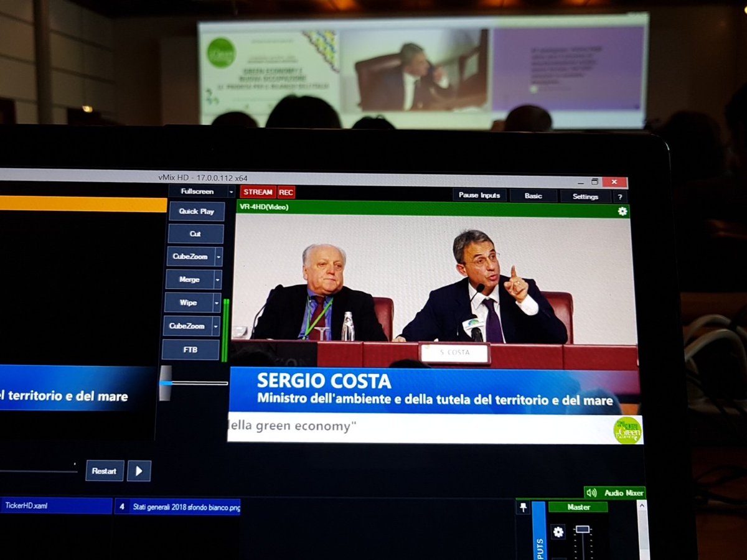
Task: Click the audio mixer scrollbar up arrow
Action: 642,505
